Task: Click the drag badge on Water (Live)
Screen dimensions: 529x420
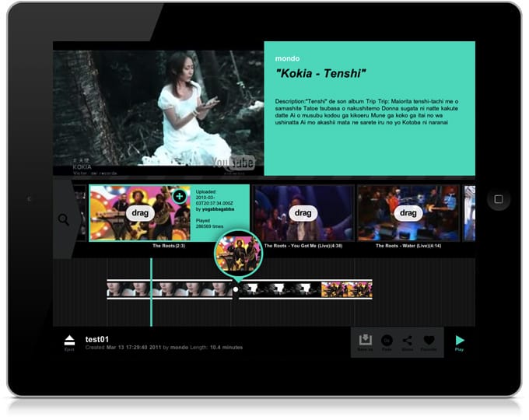Action: [408, 213]
